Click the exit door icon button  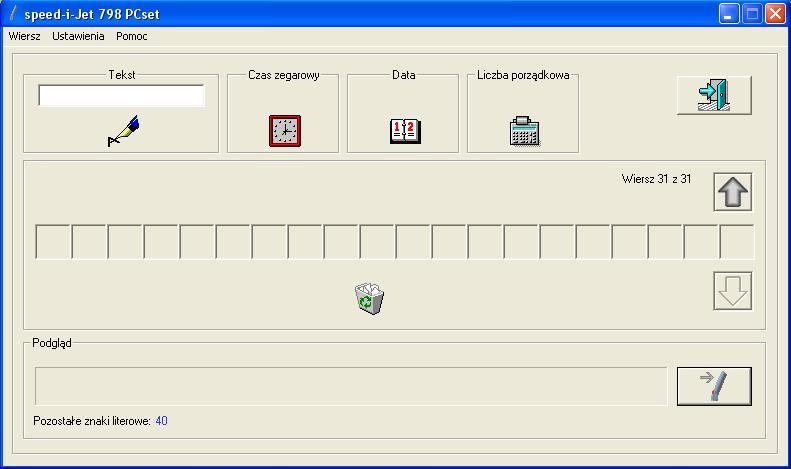[x=714, y=95]
